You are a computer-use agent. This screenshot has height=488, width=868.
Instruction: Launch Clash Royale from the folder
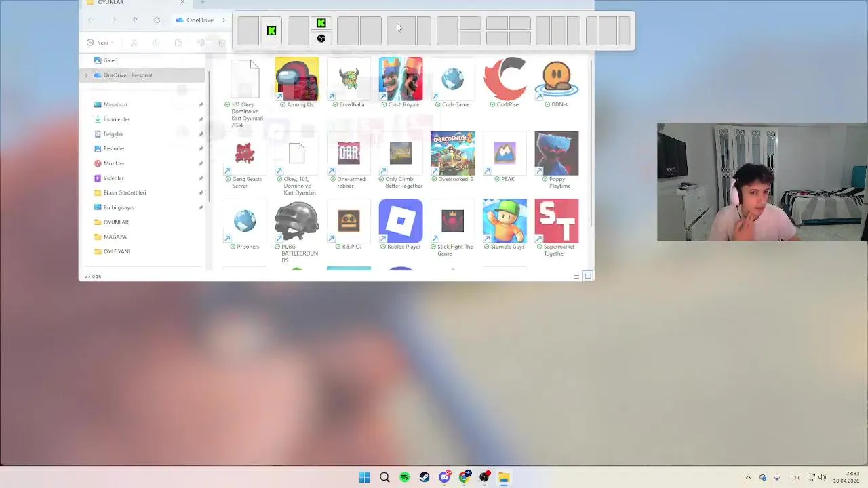[401, 83]
